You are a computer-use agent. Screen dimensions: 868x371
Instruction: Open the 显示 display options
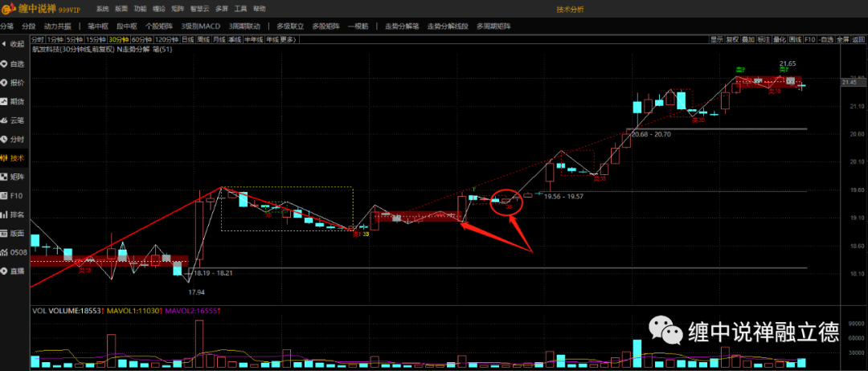[x=717, y=39]
